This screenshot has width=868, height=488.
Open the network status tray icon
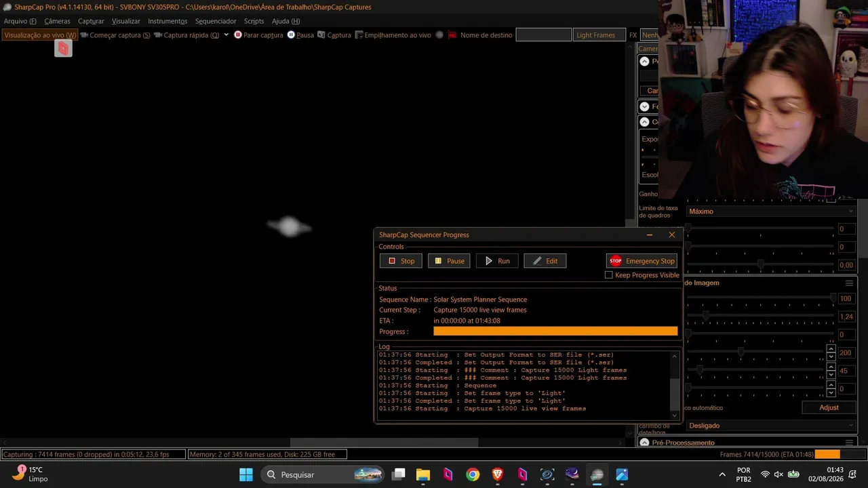click(x=765, y=474)
